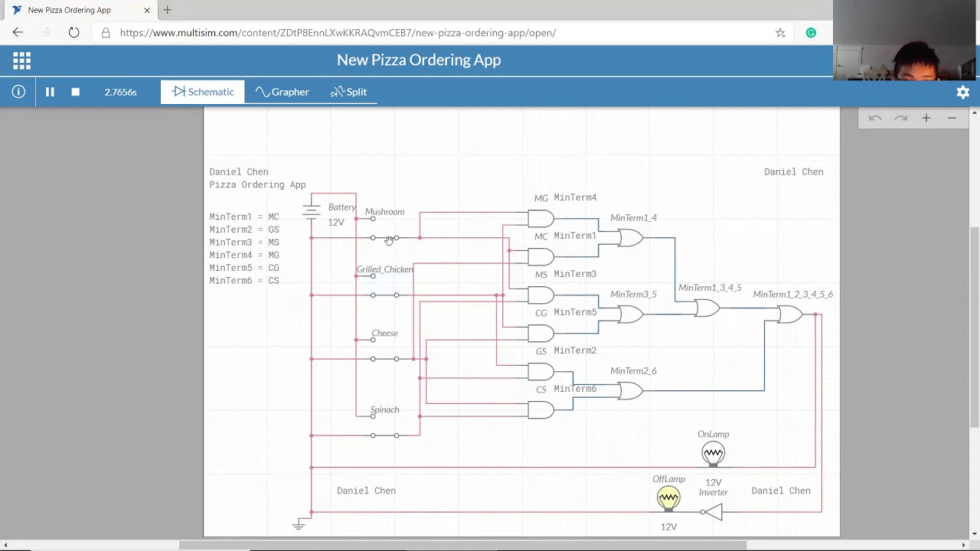
Task: Undo the last schematic action
Action: coord(875,118)
